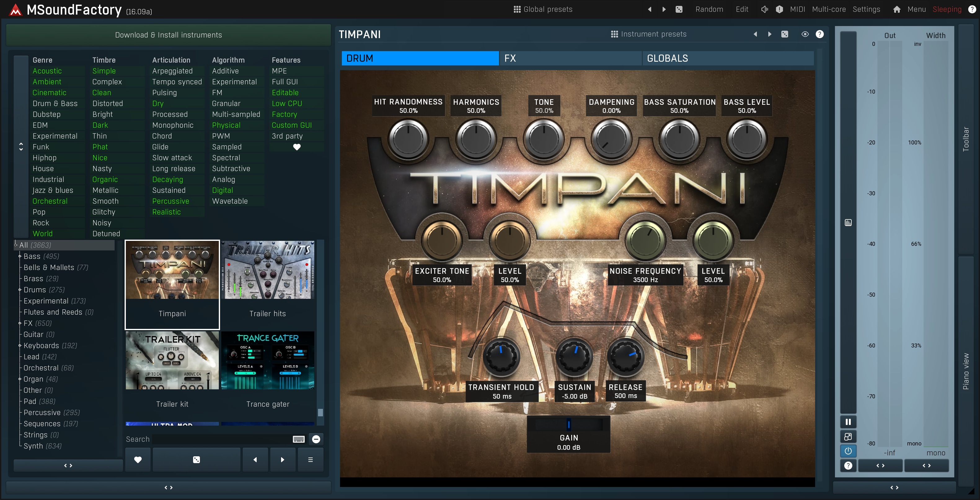Image resolution: width=980 pixels, height=500 pixels.
Task: Click Download & Install instruments button
Action: pos(169,35)
